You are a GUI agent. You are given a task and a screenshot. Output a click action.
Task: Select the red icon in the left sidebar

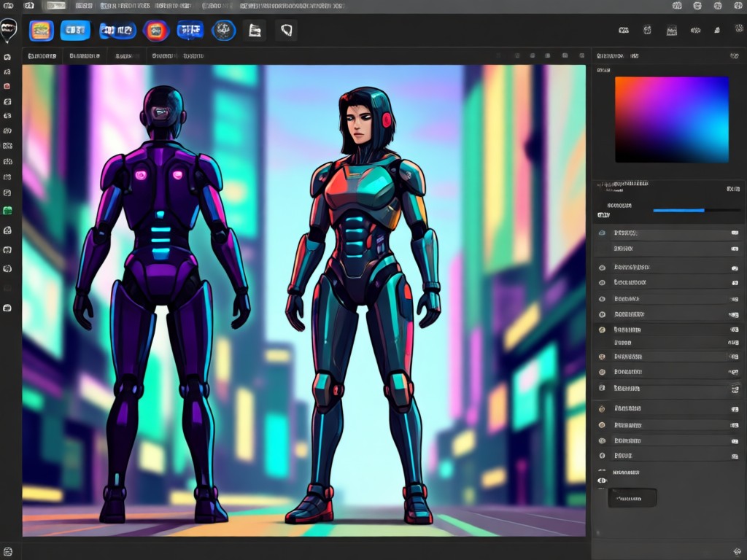(7, 86)
